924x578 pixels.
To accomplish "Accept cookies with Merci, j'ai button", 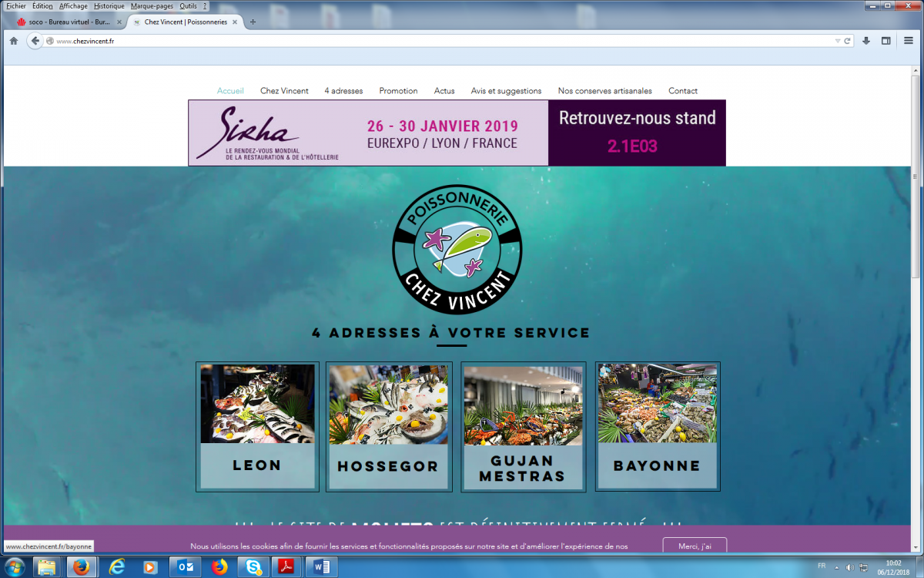I will tap(695, 546).
